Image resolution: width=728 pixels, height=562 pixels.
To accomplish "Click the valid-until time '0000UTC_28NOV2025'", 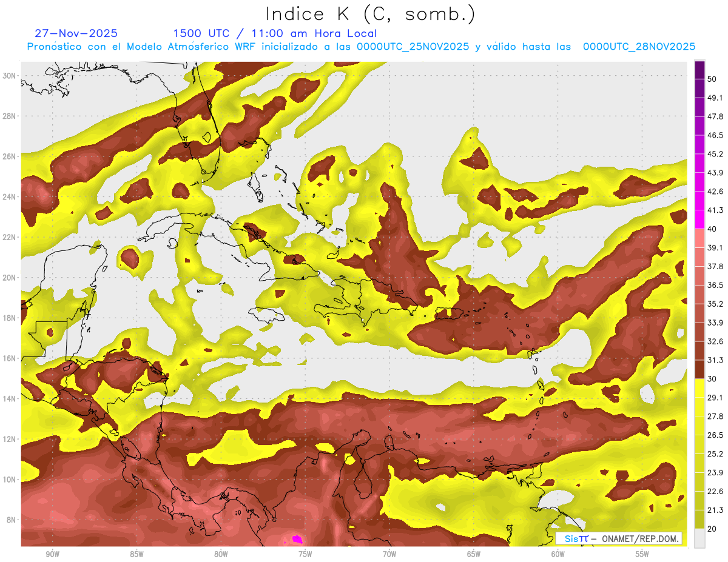I will point(639,46).
